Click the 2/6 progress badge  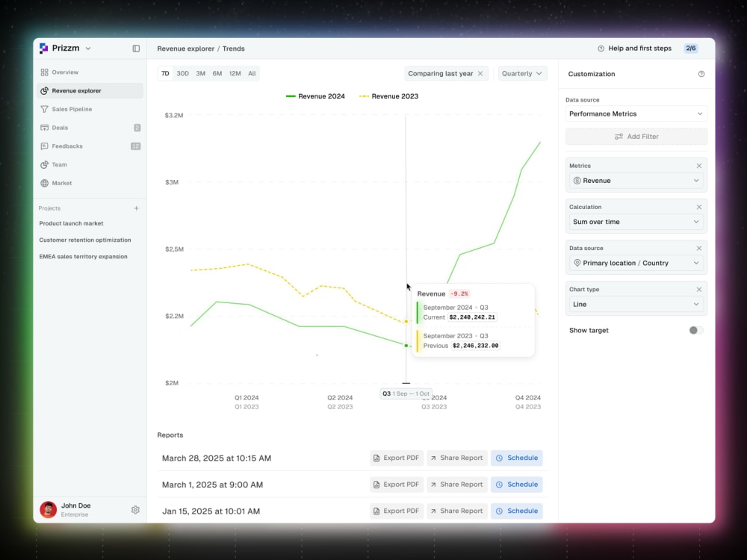tap(691, 48)
